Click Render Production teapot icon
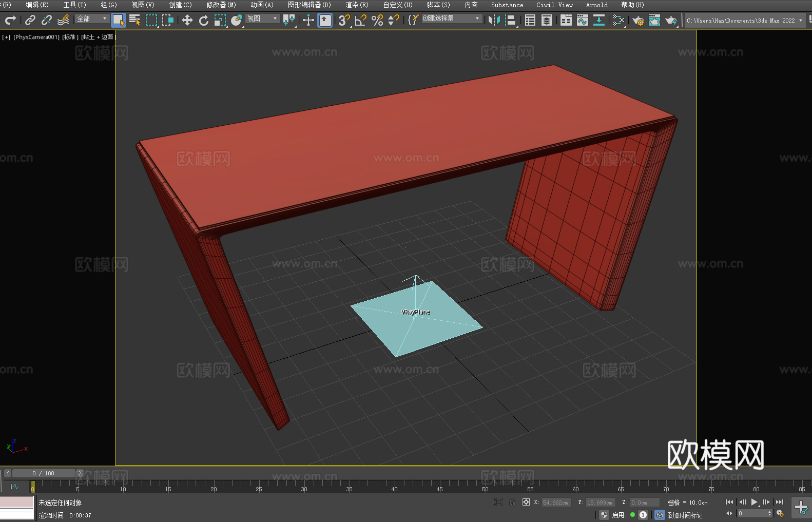 coord(671,20)
